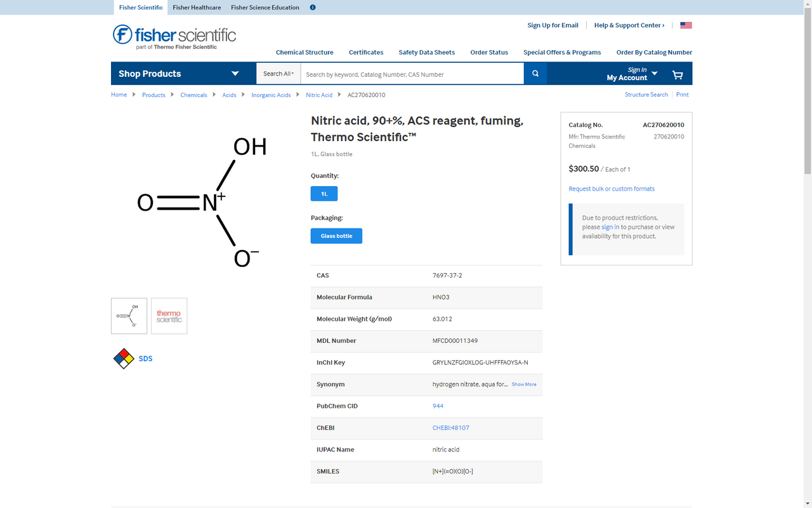Open Order Status menu item
Viewport: 812px width, 508px height.
tap(489, 52)
